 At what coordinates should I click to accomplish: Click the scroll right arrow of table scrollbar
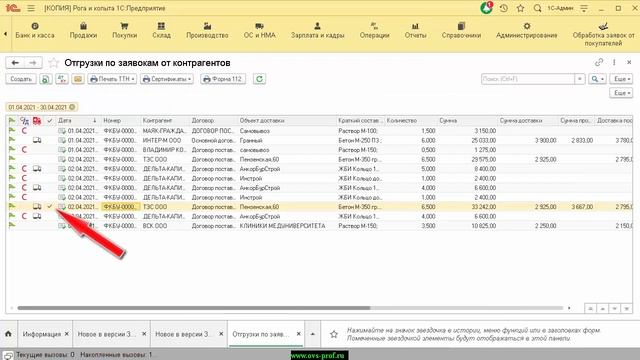[x=569, y=308]
